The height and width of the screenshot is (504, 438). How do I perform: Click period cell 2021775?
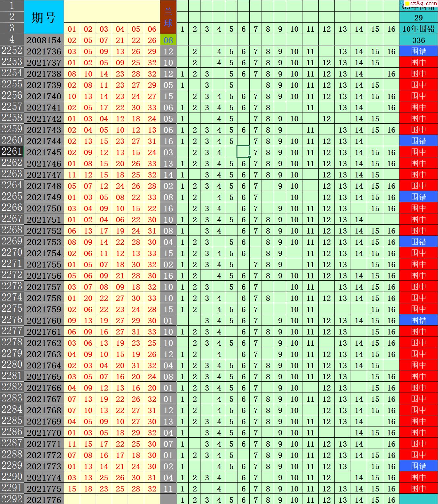point(44,488)
